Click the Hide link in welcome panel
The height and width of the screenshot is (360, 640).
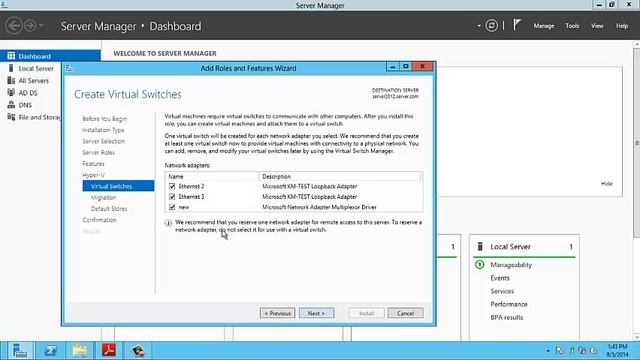pyautogui.click(x=607, y=184)
